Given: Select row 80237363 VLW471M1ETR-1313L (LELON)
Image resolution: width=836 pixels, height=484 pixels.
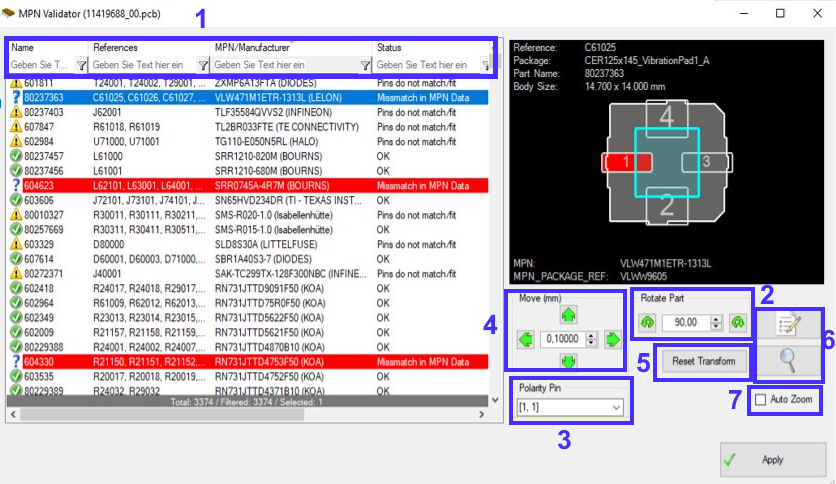Looking at the screenshot, I should (248, 98).
